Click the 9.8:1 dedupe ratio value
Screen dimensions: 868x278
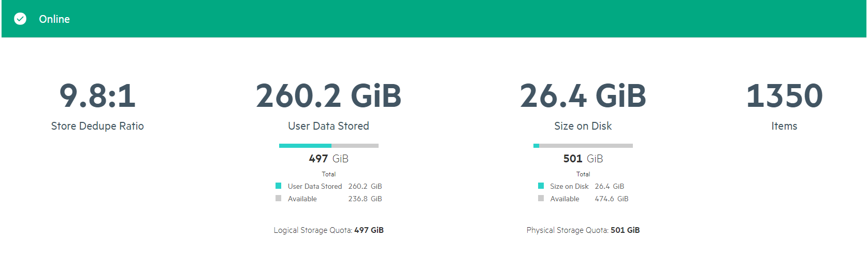click(x=97, y=96)
